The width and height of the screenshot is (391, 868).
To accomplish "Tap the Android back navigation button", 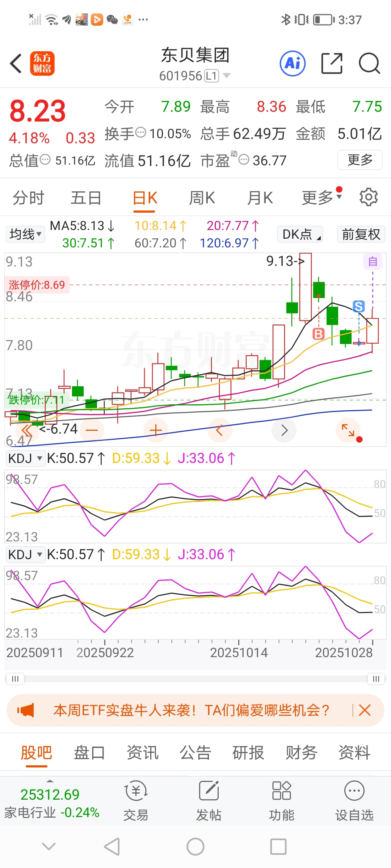I will pos(112,847).
